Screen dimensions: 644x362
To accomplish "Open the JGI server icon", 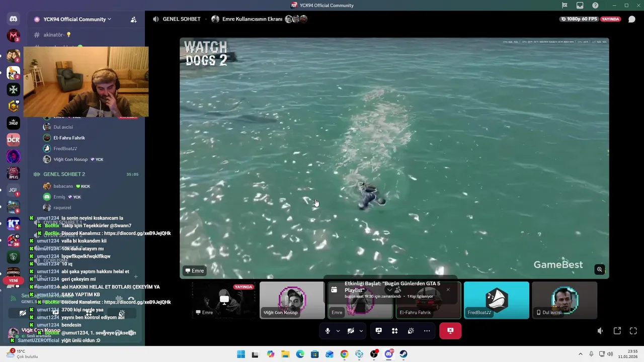I will click(13, 190).
